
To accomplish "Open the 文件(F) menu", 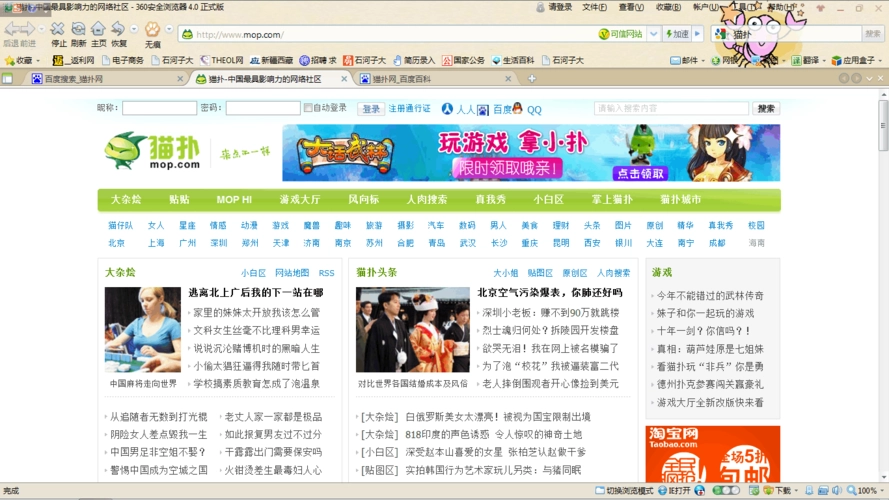I will click(x=594, y=7).
